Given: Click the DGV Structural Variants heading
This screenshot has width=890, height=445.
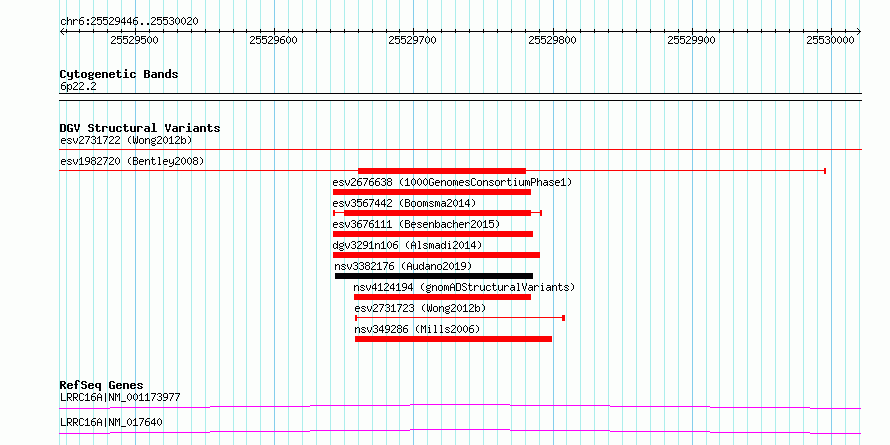Looking at the screenshot, I should 140,128.
